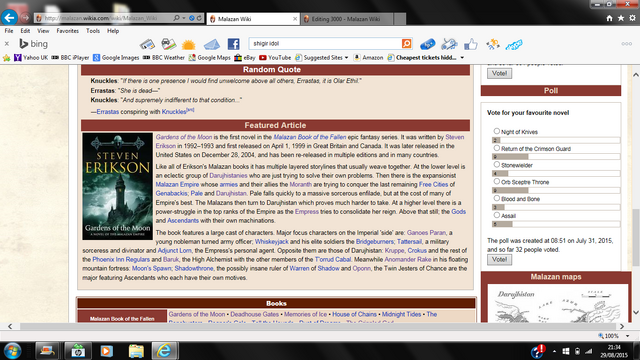Image resolution: width=640 pixels, height=360 pixels.
Task: Click the blue ticket icon on the Bing bar
Action: (427, 44)
